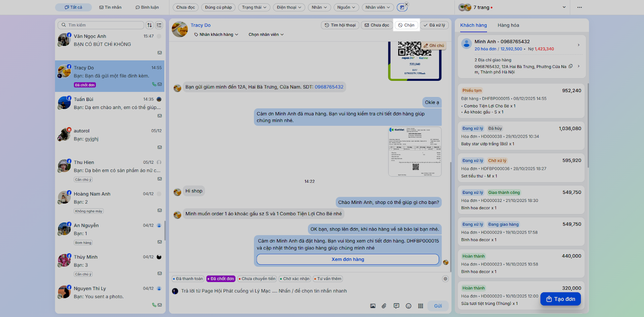Viewport: 644px width, 317px height.
Task: Clear the date filter with the small X
Action: [407, 4]
